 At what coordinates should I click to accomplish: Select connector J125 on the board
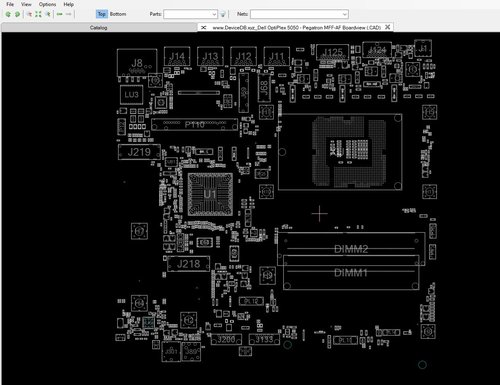click(x=333, y=53)
